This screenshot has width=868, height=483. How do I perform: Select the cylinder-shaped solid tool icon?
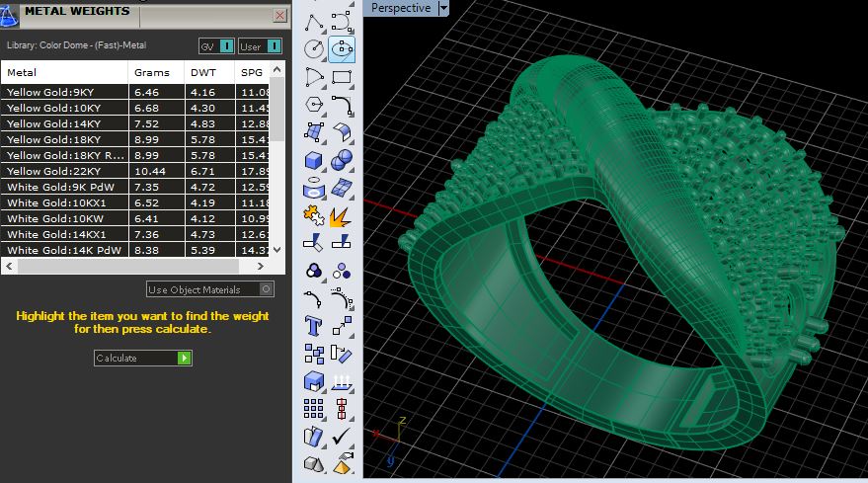[314, 188]
